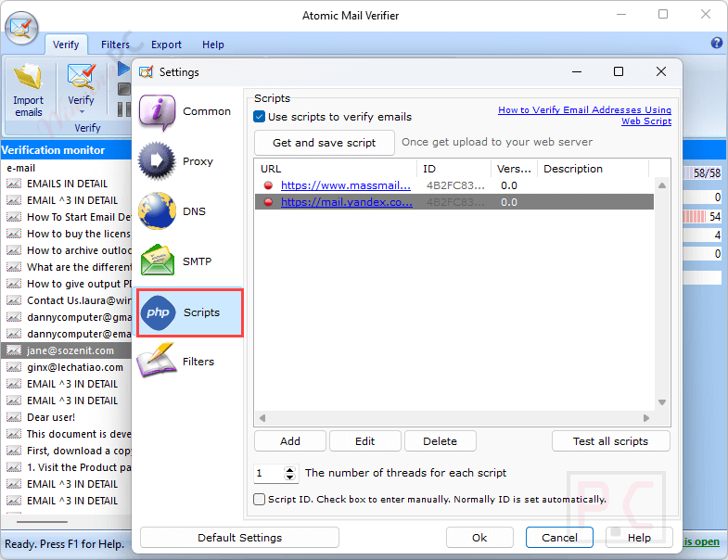
Task: Click scripts list scroll-left arrow
Action: pos(262,418)
